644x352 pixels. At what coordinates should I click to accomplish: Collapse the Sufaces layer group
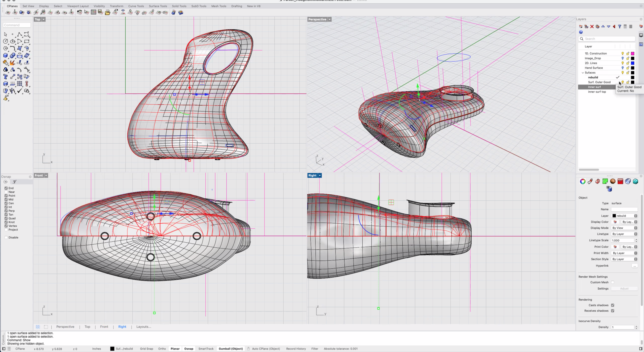(x=583, y=73)
